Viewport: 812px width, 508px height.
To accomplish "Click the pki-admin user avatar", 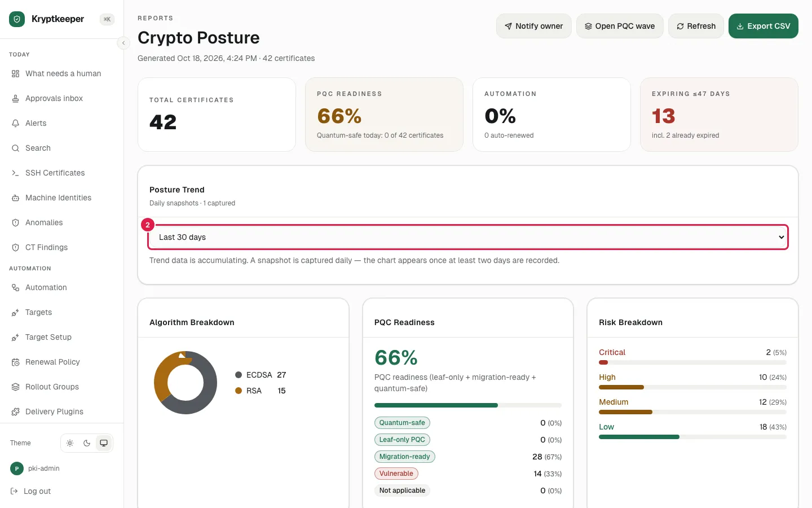I will coord(17,468).
